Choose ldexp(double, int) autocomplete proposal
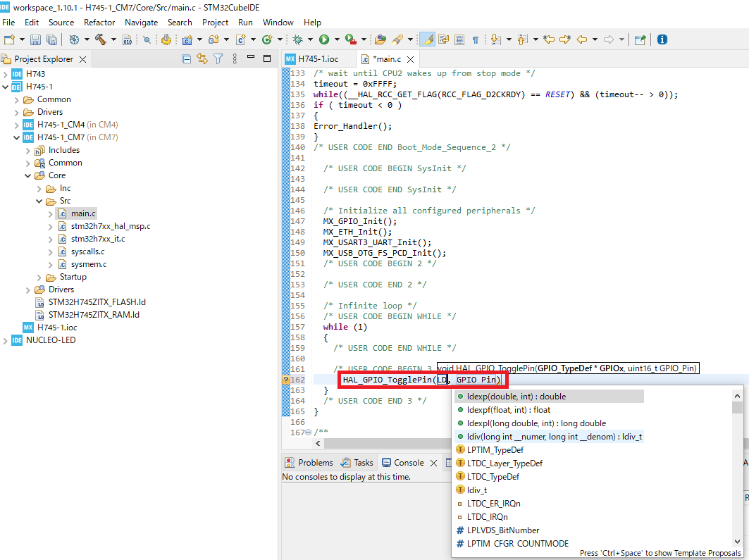The width and height of the screenshot is (749, 560). click(x=549, y=397)
